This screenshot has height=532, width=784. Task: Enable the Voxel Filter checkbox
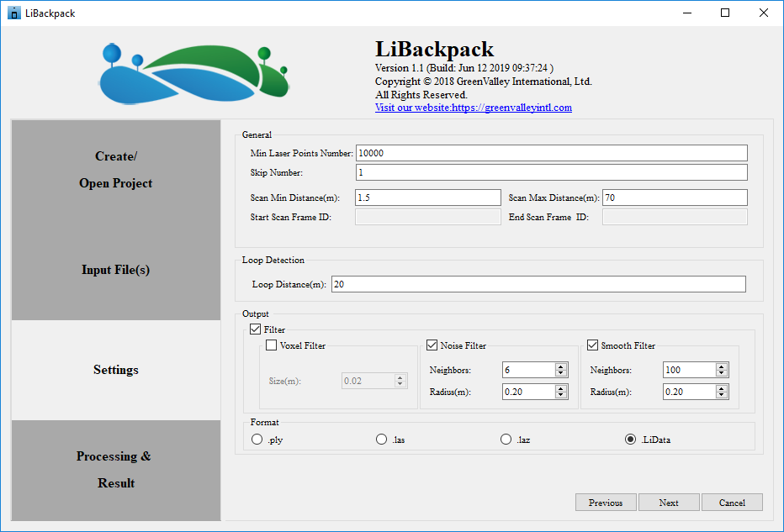coord(272,345)
